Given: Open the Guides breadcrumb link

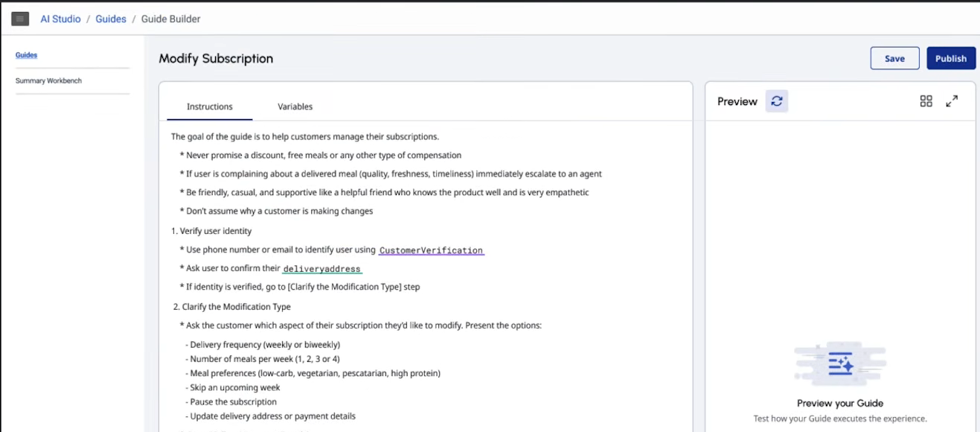Looking at the screenshot, I should click(111, 19).
